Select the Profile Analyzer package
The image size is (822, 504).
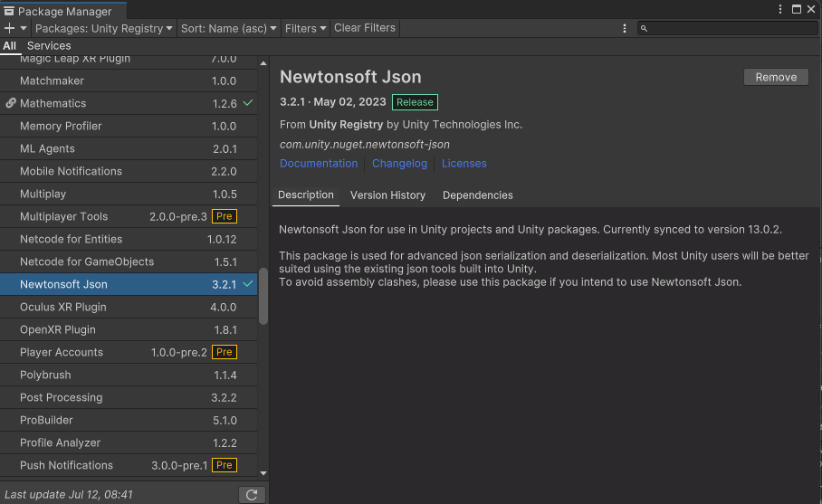point(129,442)
